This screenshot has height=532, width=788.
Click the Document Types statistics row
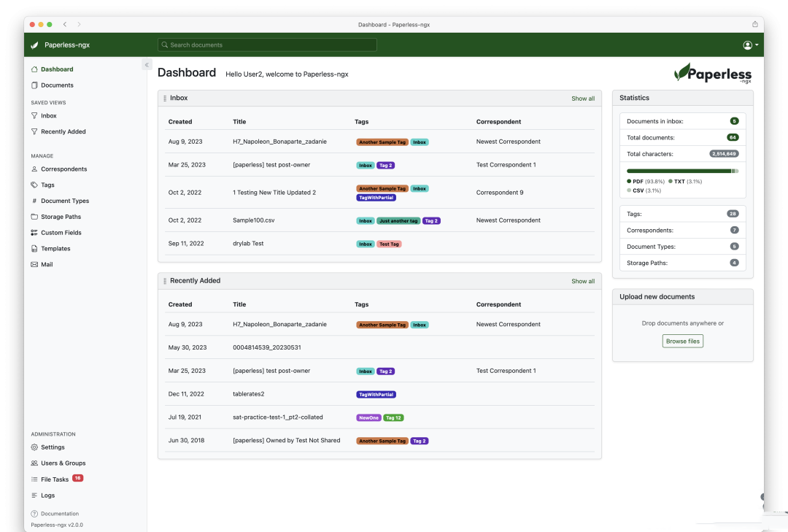pos(682,247)
